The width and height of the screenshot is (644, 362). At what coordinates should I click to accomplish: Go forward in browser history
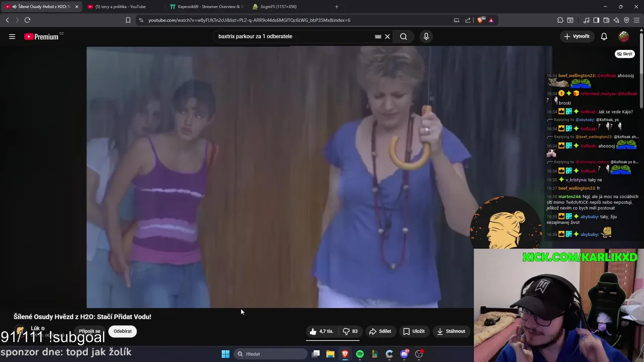[17, 20]
